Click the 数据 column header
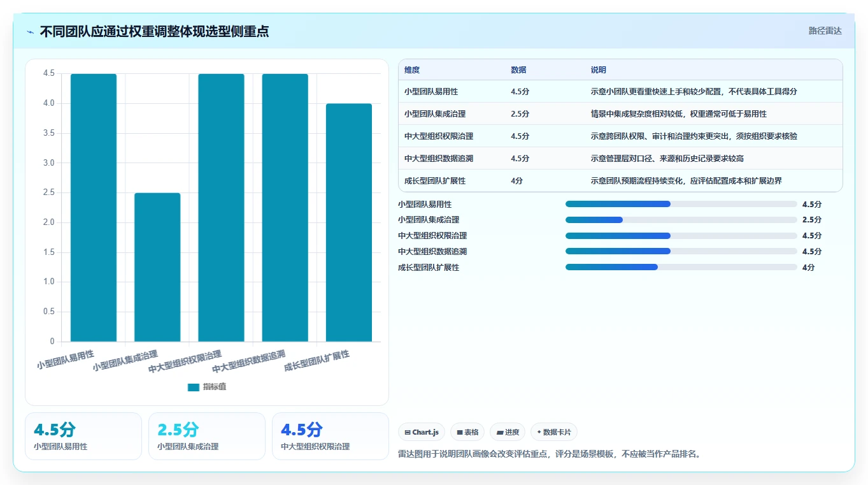Screen dimensions: 868x485 [x=518, y=70]
